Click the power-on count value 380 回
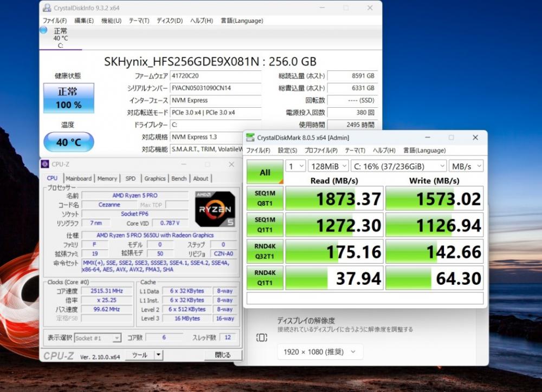Screen dimensions: 542x392 point(352,113)
